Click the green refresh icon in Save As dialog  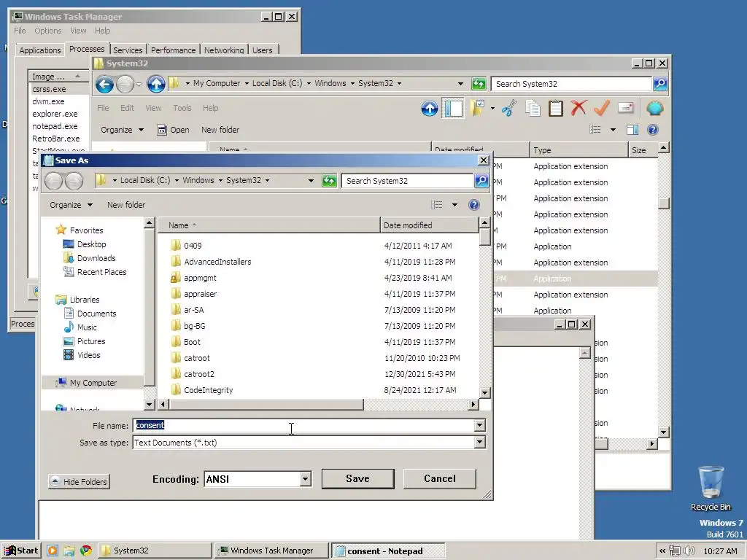coord(329,181)
